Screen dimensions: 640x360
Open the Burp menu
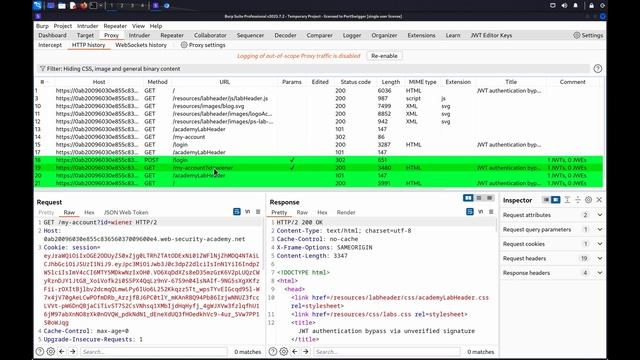pyautogui.click(x=42, y=26)
